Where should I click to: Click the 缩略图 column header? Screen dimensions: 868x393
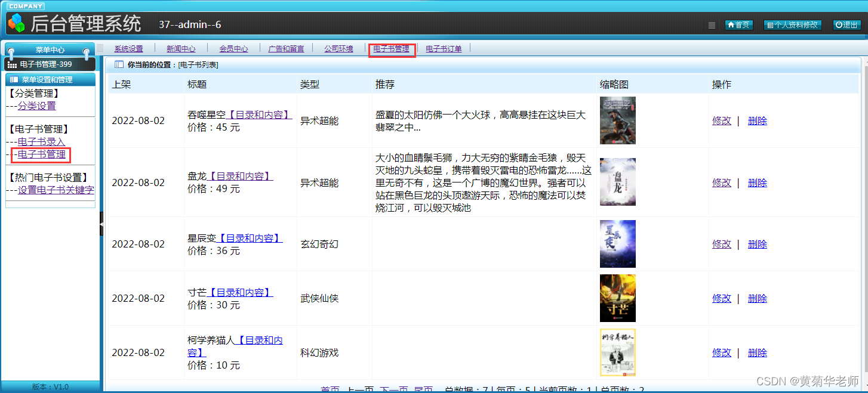click(614, 84)
